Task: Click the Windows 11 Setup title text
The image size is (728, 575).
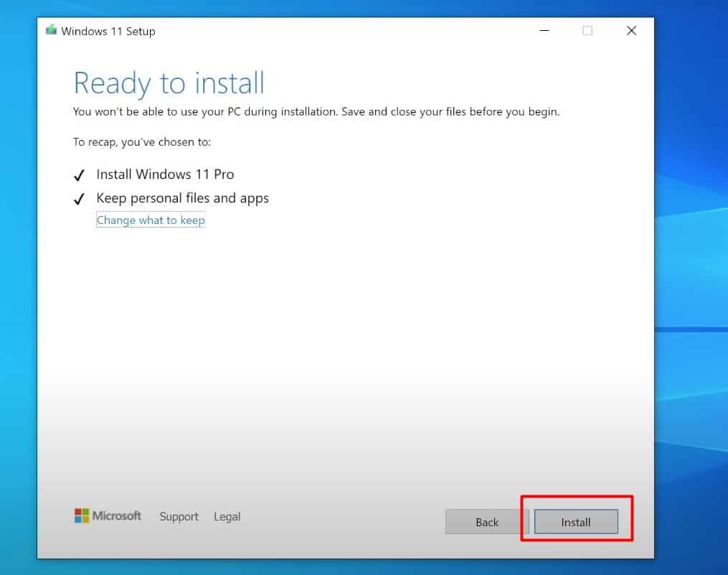Action: [108, 31]
